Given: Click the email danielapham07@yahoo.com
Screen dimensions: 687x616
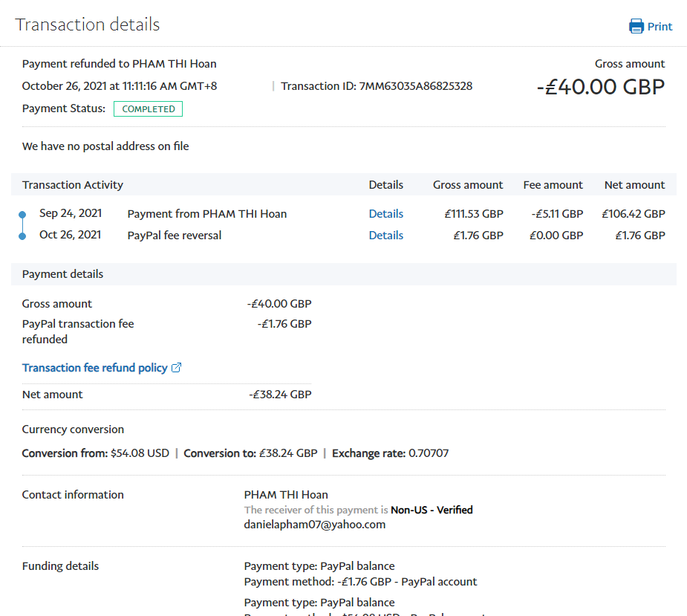Looking at the screenshot, I should click(x=315, y=525).
